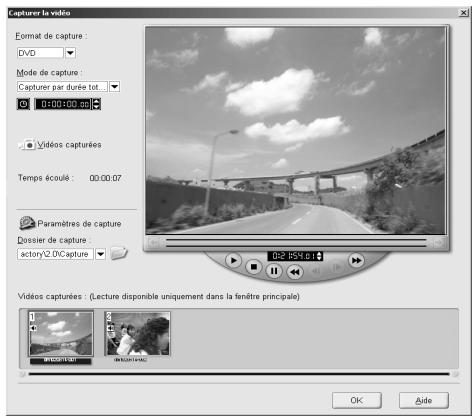
Task: Click the Vidéos capturées label link
Action: pos(69,145)
